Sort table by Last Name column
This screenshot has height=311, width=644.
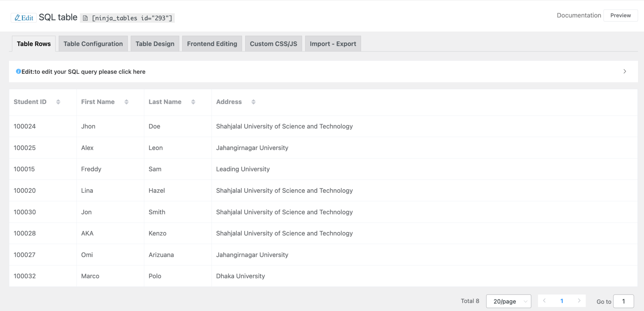point(193,102)
